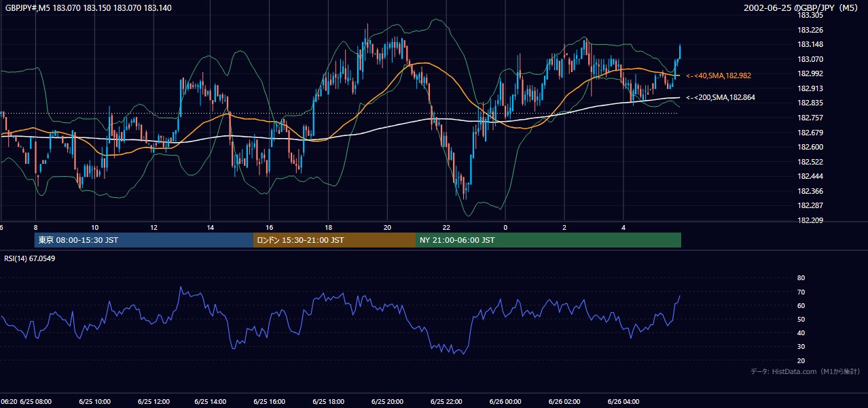
Task: Click the 6/25 16:00 time axis label
Action: coord(270,401)
